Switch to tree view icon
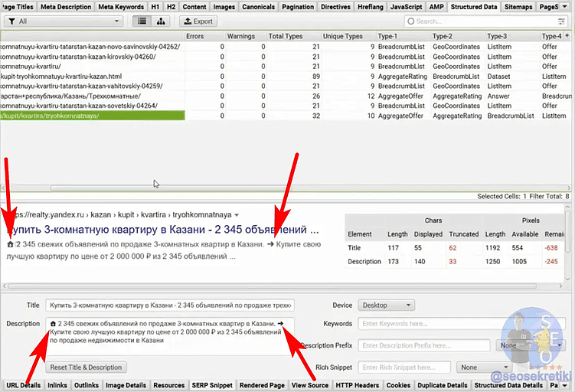 pyautogui.click(x=161, y=21)
